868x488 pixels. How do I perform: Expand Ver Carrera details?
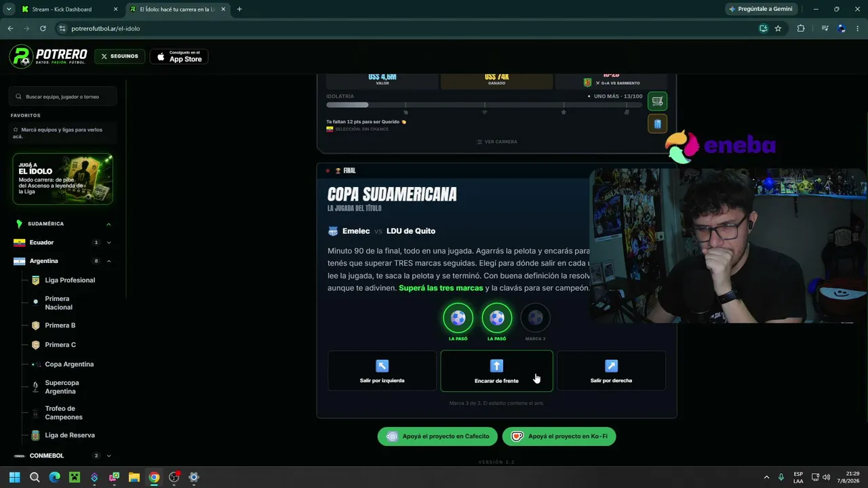click(x=497, y=142)
